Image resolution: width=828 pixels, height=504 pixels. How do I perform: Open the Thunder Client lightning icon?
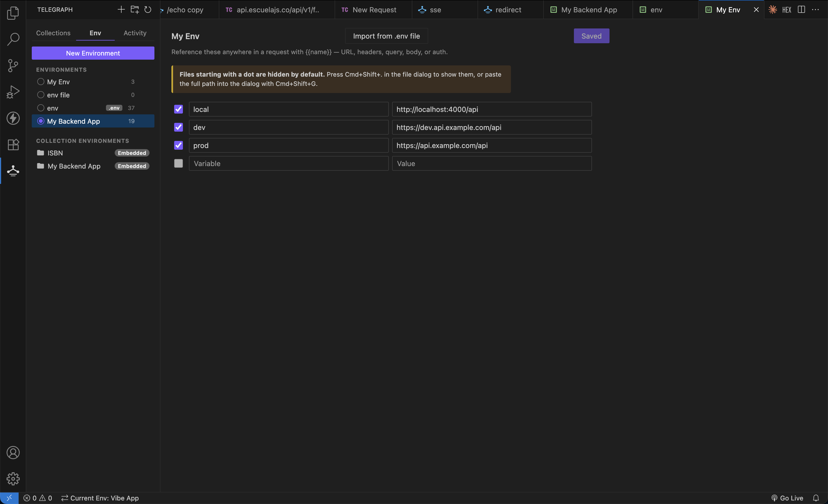coord(13,118)
